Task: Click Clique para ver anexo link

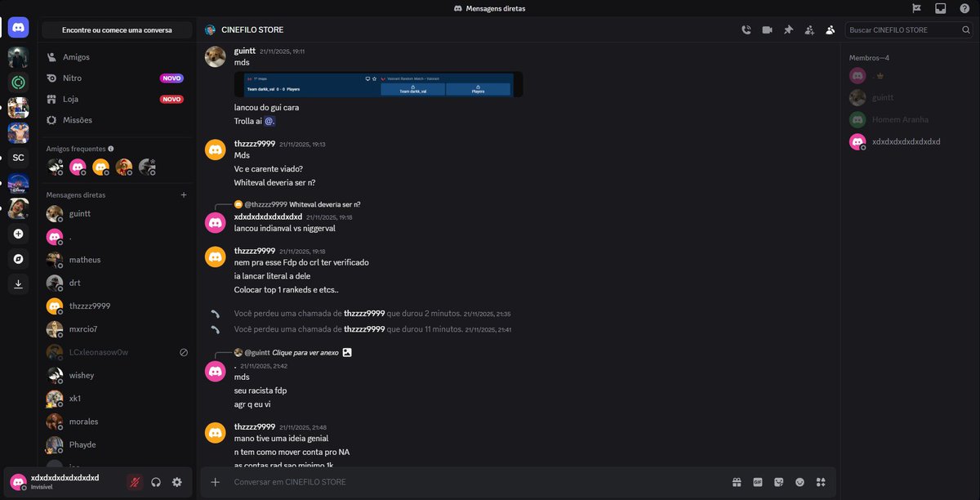Action: (x=305, y=352)
